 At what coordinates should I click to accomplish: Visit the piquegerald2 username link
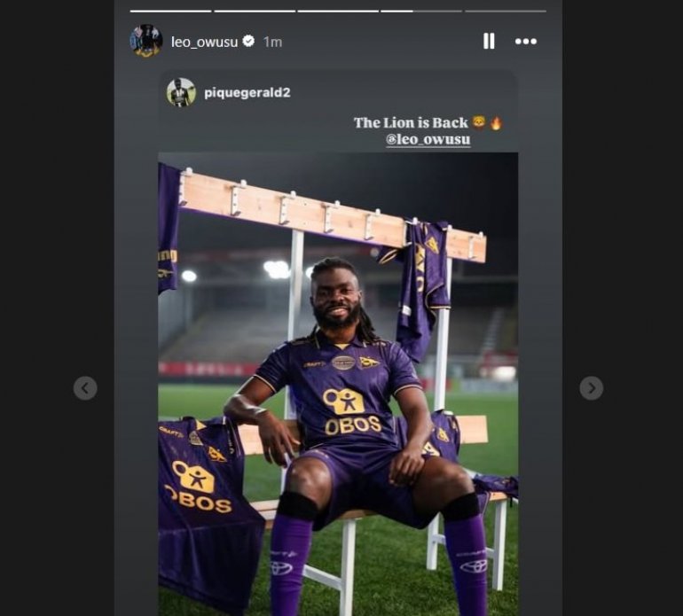(x=247, y=92)
